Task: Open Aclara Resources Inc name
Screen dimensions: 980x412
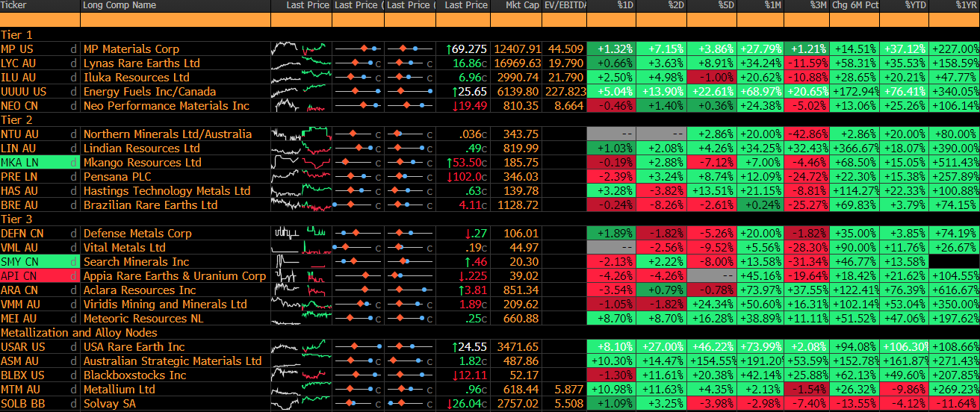Action: click(x=140, y=290)
